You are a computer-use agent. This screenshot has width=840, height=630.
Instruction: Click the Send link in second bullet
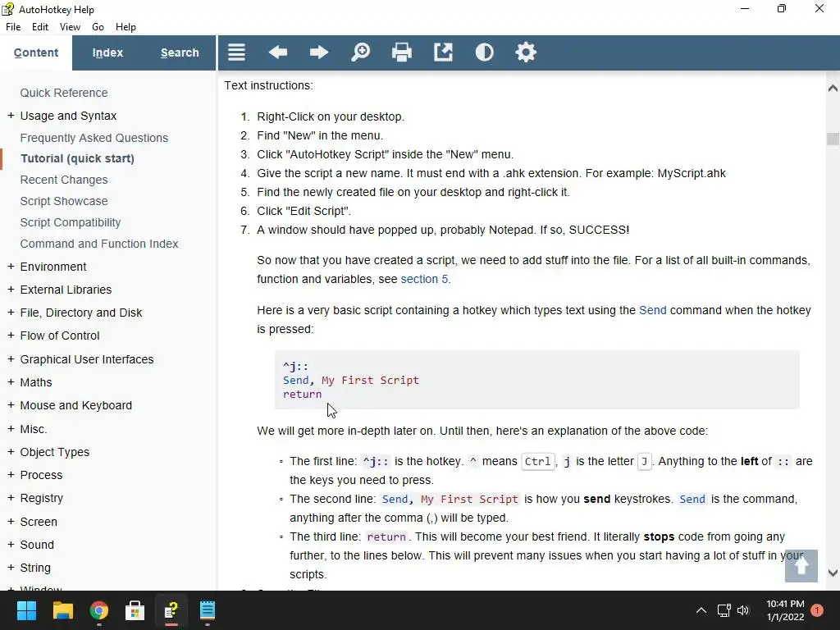click(x=692, y=500)
